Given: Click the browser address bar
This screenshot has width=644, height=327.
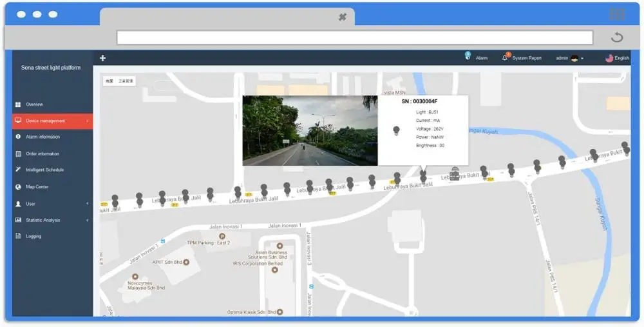Looking at the screenshot, I should [x=354, y=37].
